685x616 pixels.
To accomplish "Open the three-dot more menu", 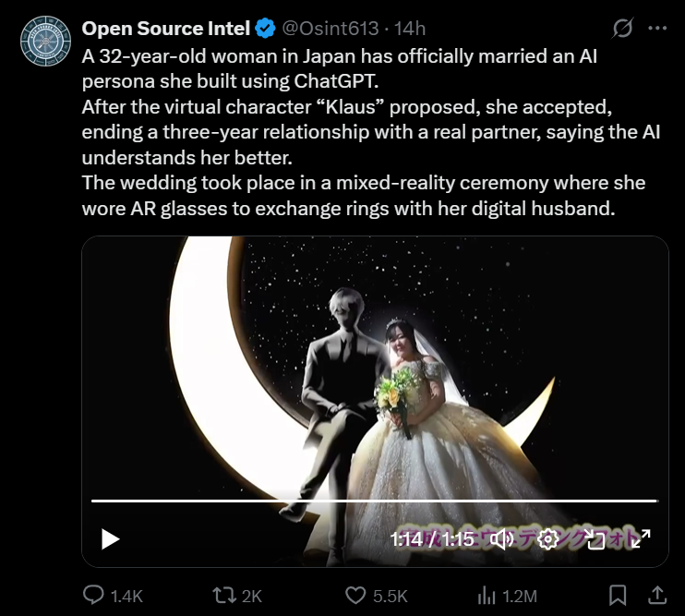I will pos(657,29).
